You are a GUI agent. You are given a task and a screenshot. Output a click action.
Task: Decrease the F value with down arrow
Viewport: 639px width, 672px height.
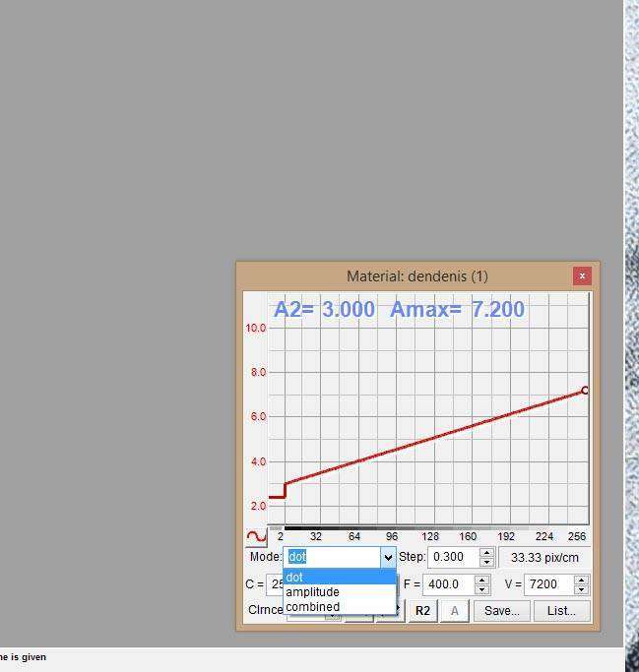(481, 589)
